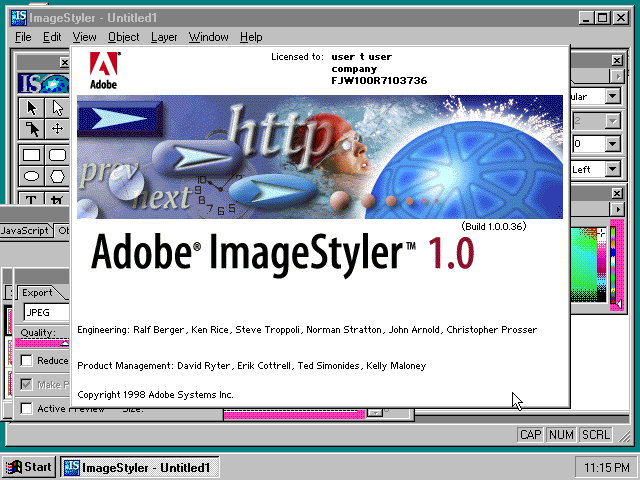640x480 pixels.
Task: Open the upper right palette flyout menu arrow
Action: 618,76
